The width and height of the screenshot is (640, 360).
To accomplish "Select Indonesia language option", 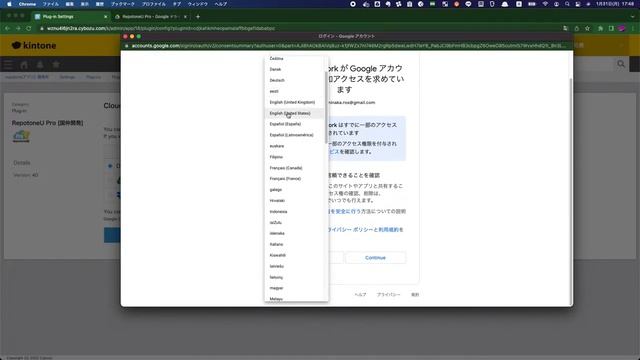I will 295,212.
